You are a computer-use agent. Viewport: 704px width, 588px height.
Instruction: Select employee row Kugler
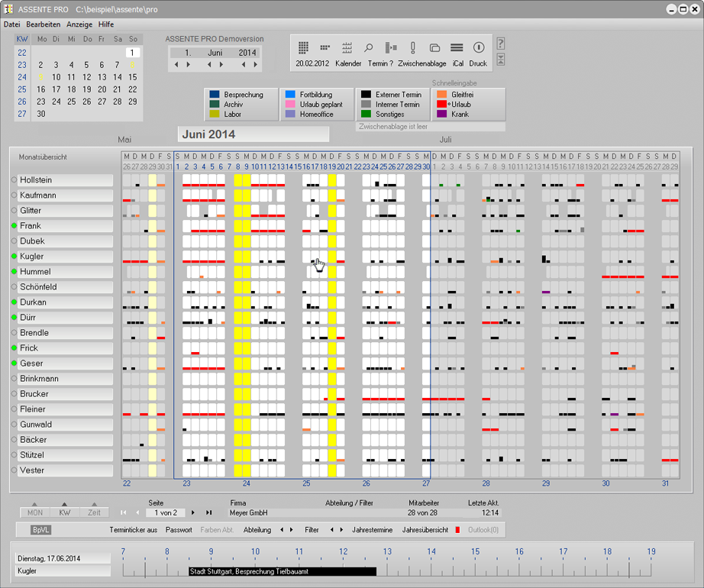(65, 257)
